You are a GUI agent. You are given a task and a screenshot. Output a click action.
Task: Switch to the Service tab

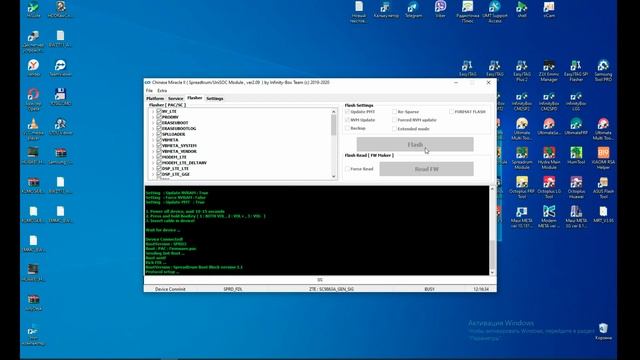coord(176,98)
